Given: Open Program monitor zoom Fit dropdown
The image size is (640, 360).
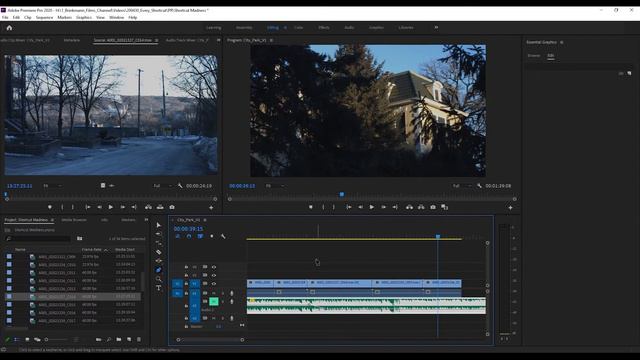Looking at the screenshot, I should 275,186.
